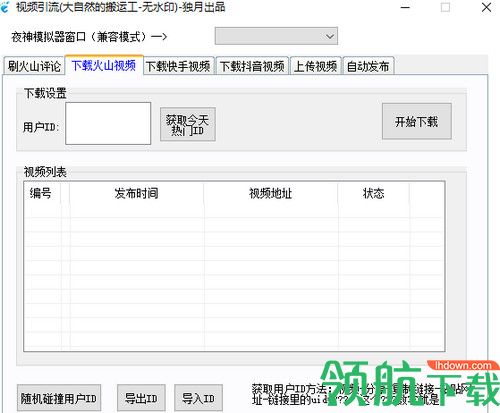Viewport: 500px width, 413px height.
Task: Start download with 开始下载 button
Action: pos(417,121)
